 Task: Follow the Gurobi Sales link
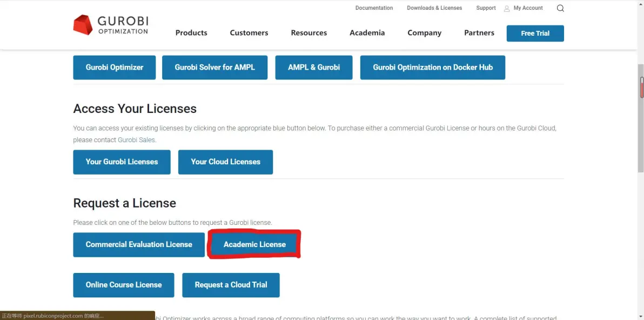(x=136, y=139)
